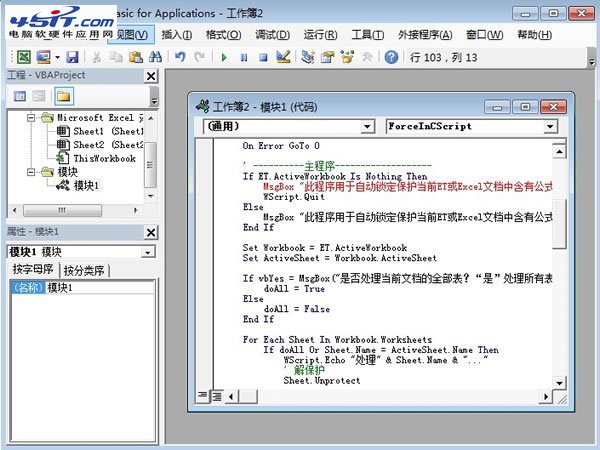Click project tree scrollbar down arrow
This screenshot has width=600, height=450.
click(x=151, y=196)
